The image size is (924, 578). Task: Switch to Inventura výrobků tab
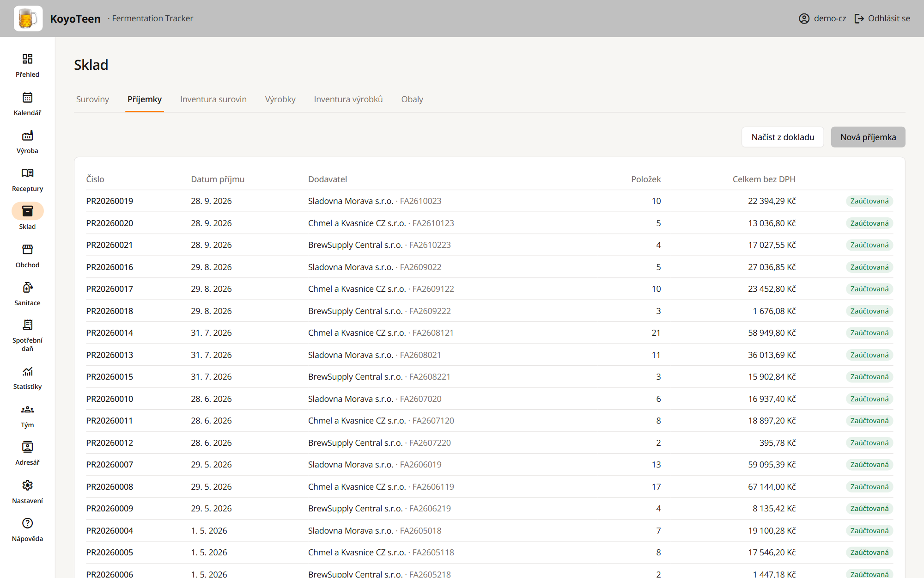pyautogui.click(x=348, y=99)
